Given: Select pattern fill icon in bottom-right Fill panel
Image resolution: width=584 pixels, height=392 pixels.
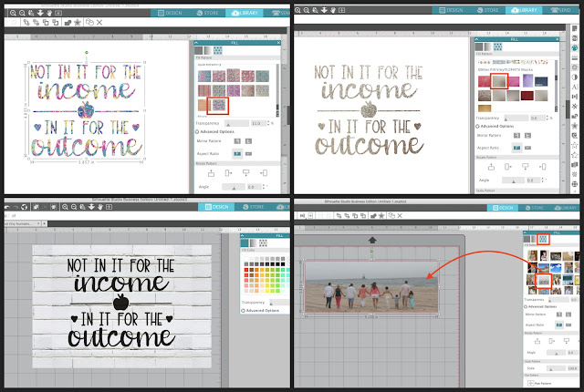Looking at the screenshot, I should pos(544,239).
